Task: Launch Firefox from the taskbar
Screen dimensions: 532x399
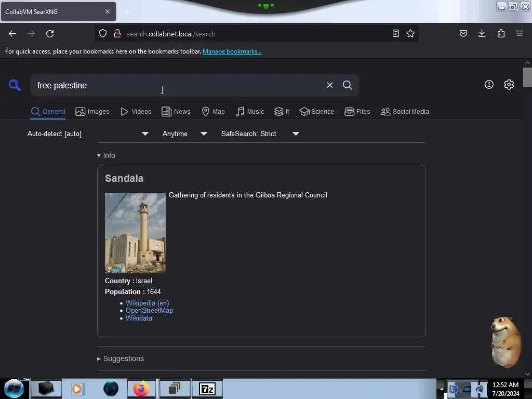Action: pos(141,389)
